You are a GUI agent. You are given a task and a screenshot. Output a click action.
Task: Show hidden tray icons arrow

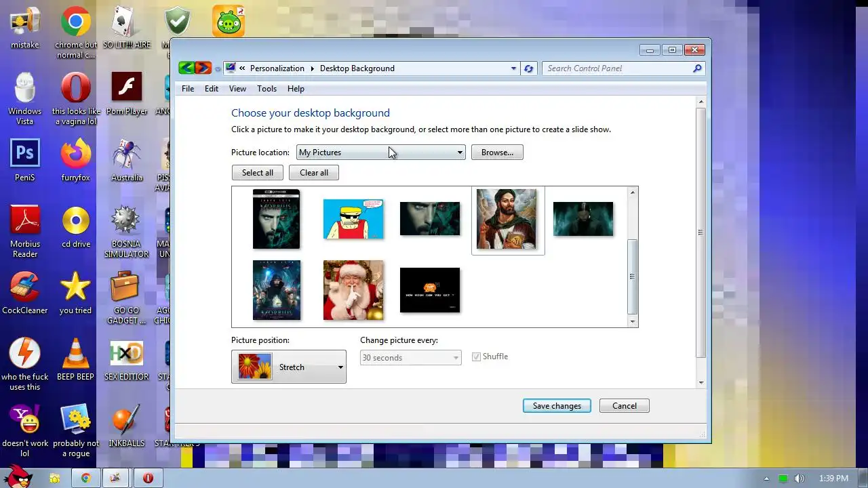coord(766,479)
